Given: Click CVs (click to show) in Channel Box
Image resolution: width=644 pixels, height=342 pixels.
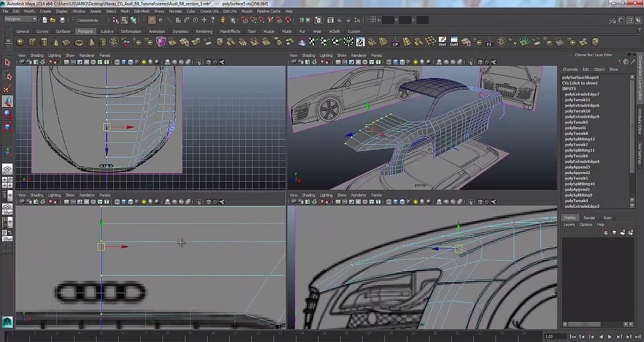Looking at the screenshot, I should pos(580,83).
